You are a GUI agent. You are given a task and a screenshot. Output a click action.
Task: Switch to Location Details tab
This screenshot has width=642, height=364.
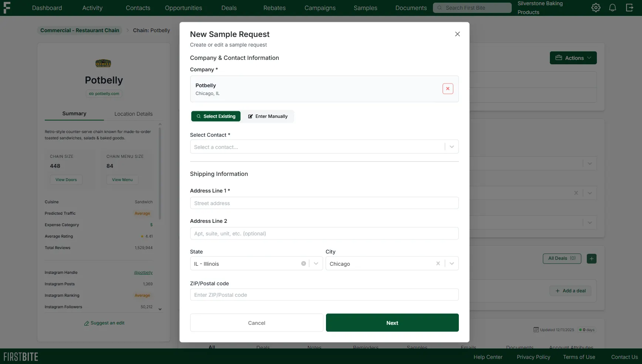[134, 114]
